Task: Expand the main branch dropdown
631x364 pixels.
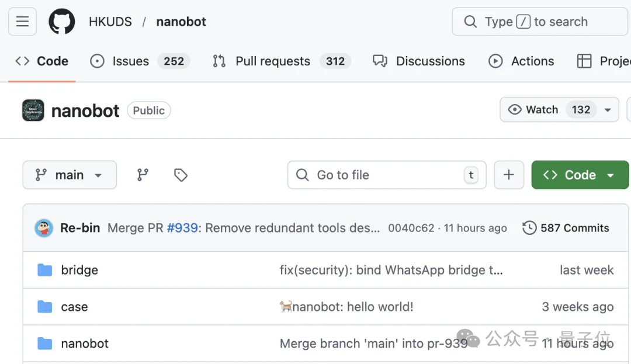Action: (70, 175)
